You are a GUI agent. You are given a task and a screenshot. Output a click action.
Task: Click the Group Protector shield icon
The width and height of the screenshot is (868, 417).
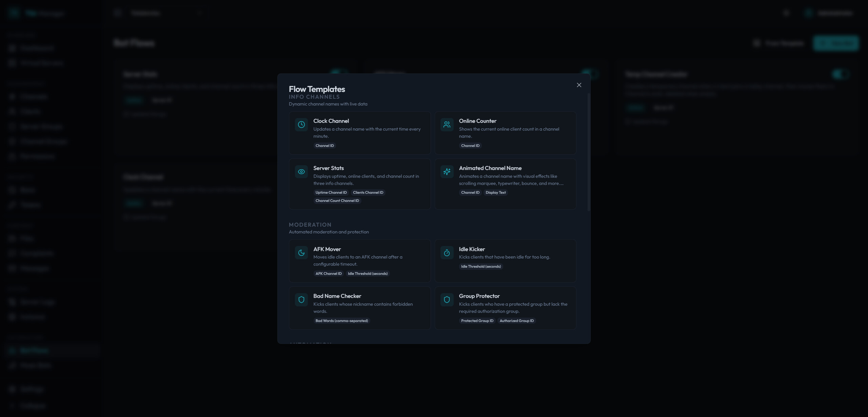click(x=447, y=300)
